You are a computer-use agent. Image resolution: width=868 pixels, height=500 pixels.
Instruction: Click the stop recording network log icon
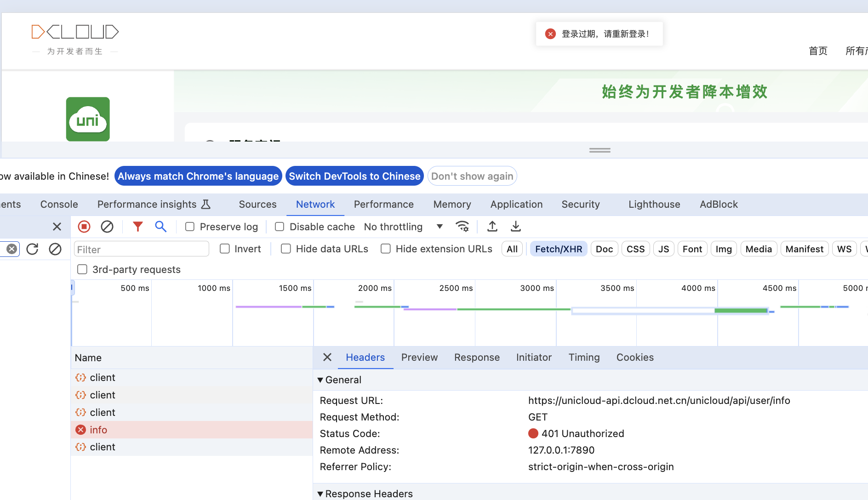84,227
